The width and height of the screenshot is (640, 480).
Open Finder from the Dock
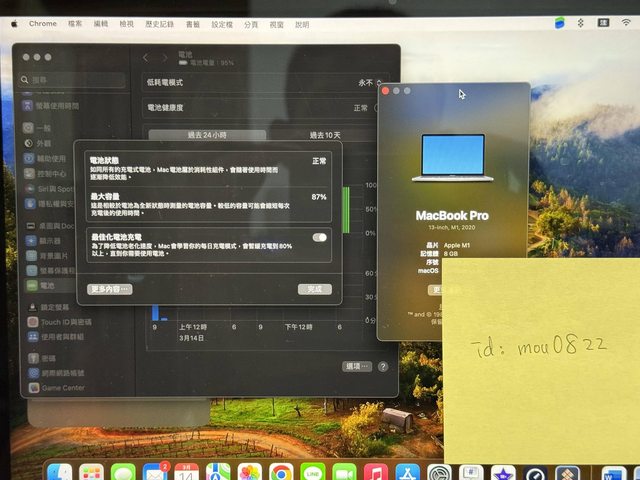tap(60, 473)
